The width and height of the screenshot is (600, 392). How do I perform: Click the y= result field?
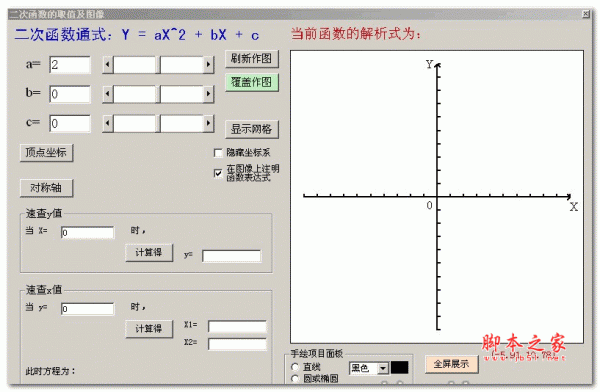tap(232, 256)
